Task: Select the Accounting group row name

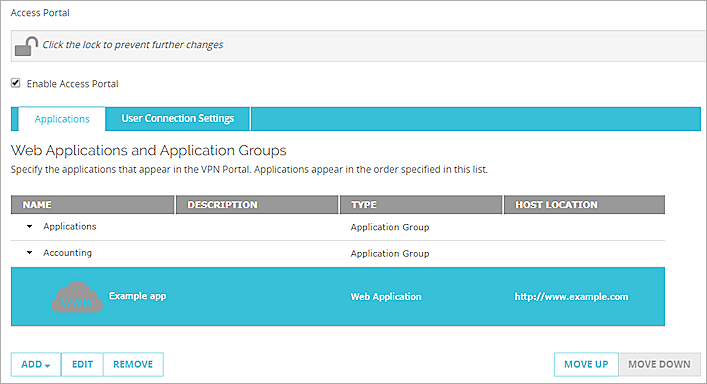Action: tap(68, 253)
